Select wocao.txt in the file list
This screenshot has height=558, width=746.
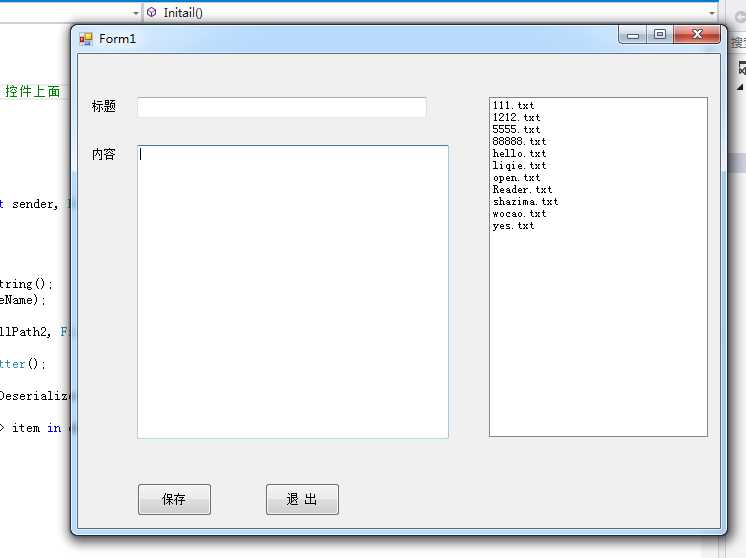click(x=519, y=214)
